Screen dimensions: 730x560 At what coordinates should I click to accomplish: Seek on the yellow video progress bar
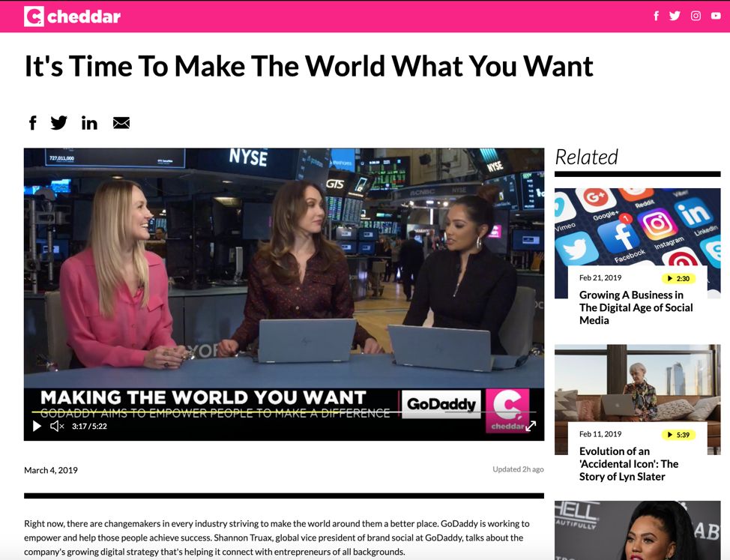(283, 412)
